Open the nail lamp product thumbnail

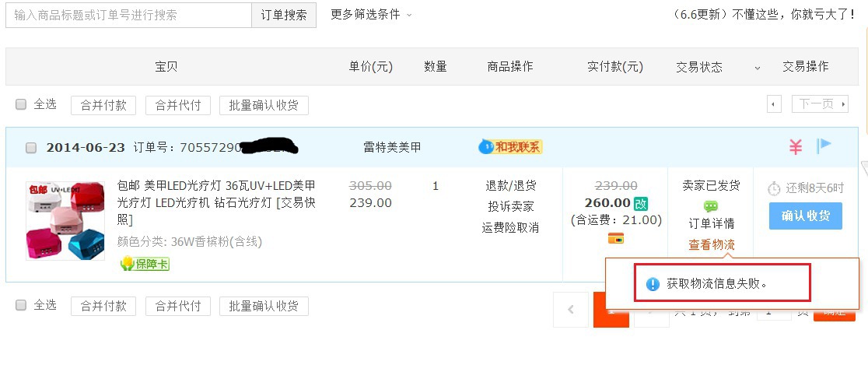coord(65,220)
